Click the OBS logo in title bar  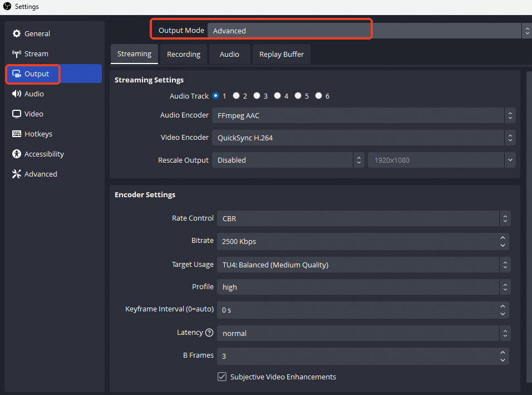[7, 6]
